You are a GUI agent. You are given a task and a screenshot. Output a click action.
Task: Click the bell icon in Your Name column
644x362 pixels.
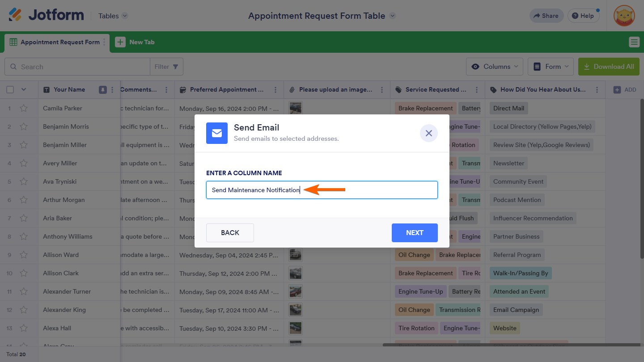[103, 89]
